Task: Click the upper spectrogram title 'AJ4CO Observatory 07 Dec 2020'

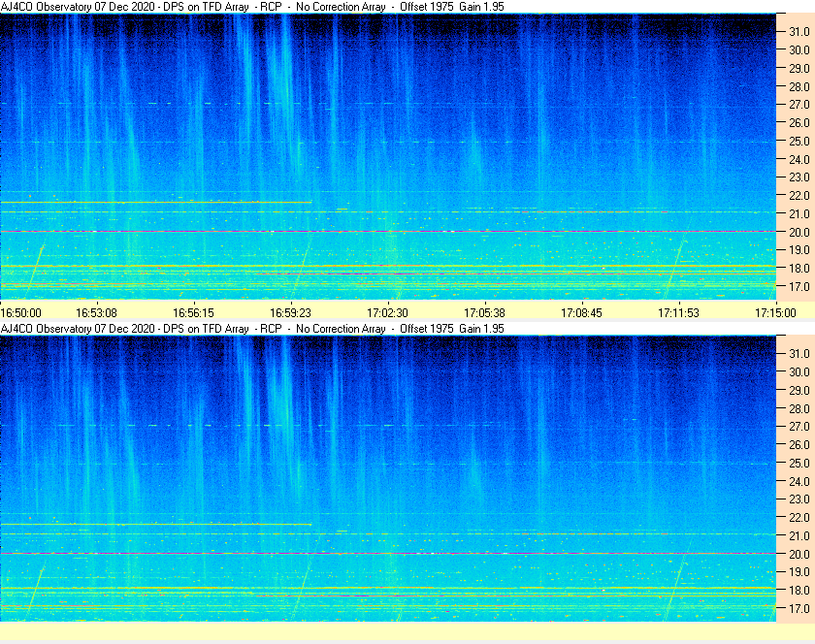Action: (x=78, y=7)
